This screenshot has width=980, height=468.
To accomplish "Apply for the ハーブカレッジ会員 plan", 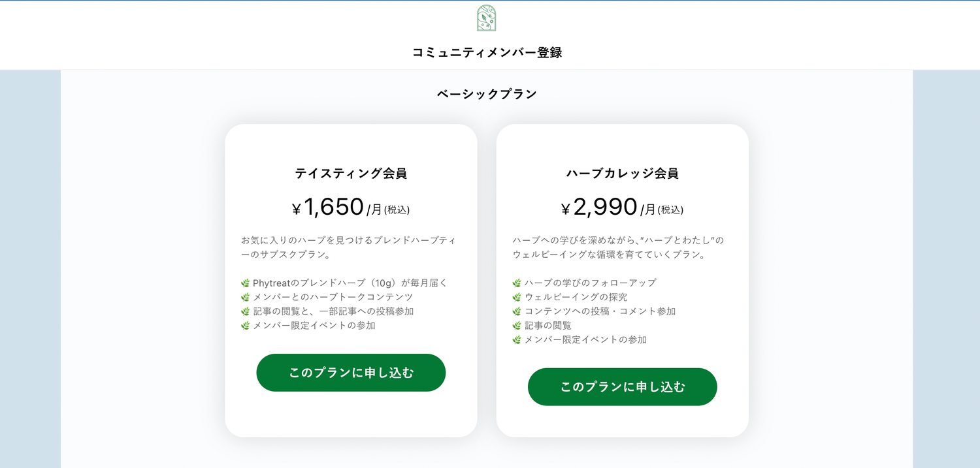I will 622,387.
